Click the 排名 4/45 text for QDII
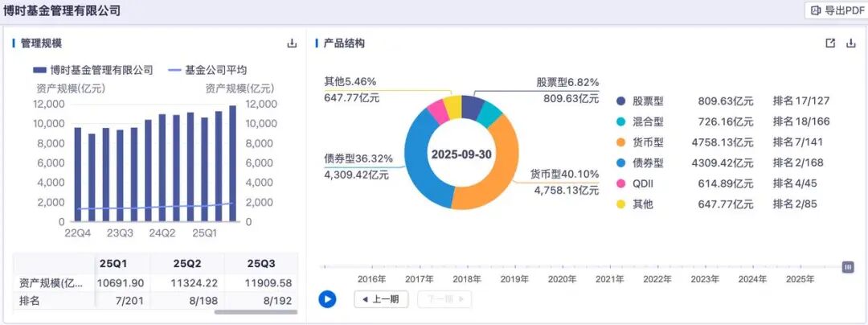 click(795, 183)
